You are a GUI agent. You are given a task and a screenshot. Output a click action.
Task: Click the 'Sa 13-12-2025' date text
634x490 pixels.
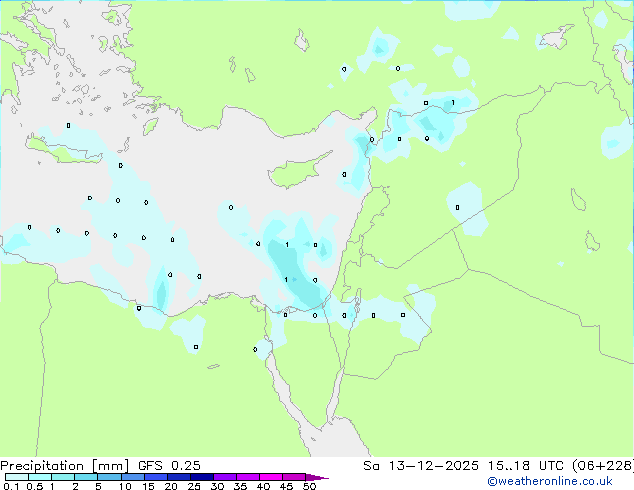coord(421,466)
